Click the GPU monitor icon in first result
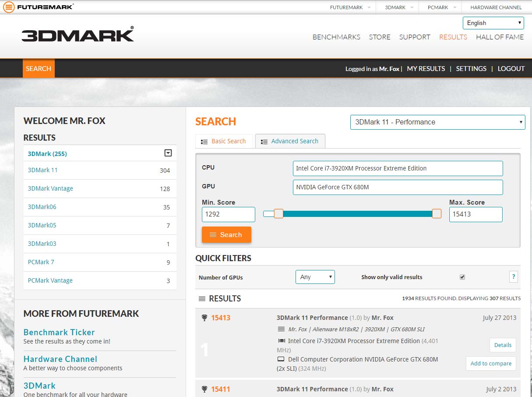532x397 pixels. click(281, 359)
